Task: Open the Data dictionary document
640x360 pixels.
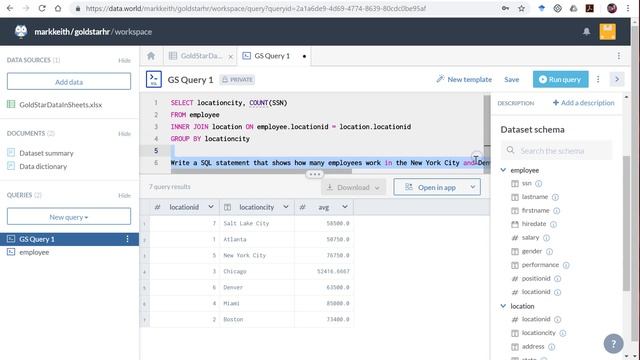Action: pos(43,167)
